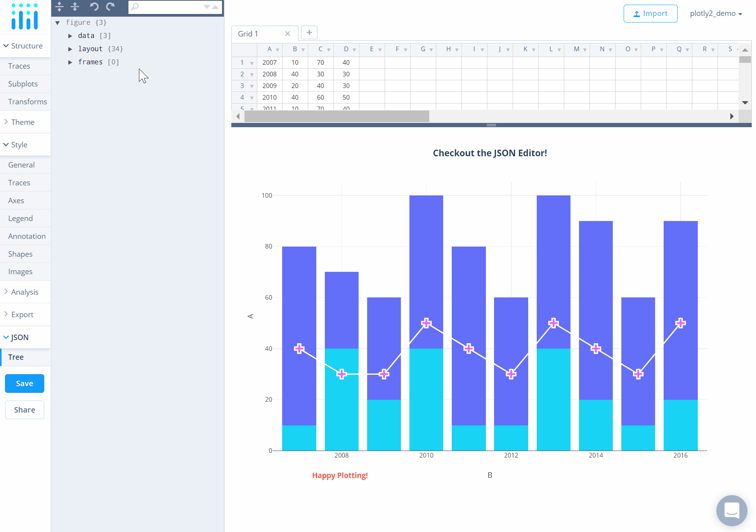Jump to previous search result arrow
This screenshot has width=756, height=532.
point(215,7)
